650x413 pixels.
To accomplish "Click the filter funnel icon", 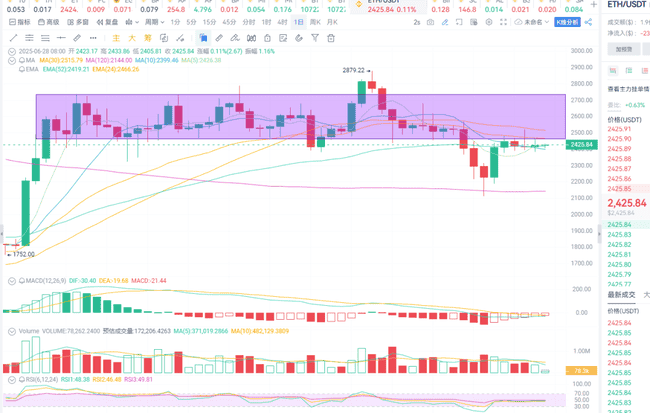I will pos(315,38).
